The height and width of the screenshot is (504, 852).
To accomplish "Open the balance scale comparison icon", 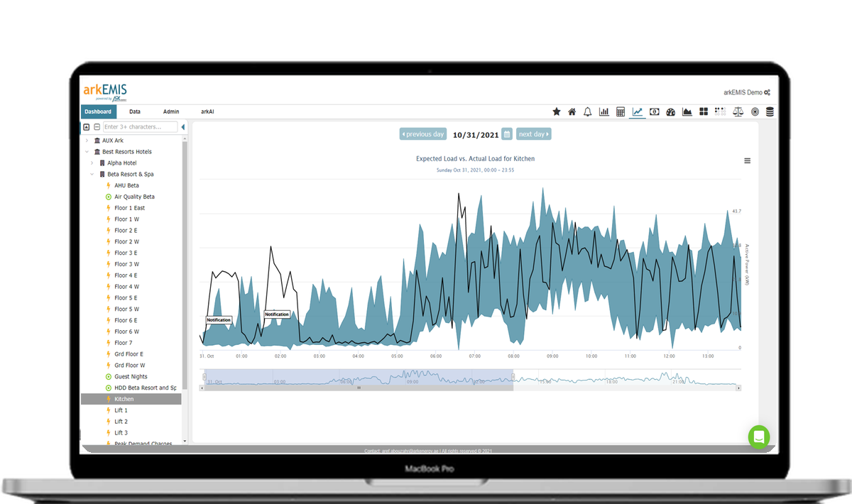I will pos(738,111).
